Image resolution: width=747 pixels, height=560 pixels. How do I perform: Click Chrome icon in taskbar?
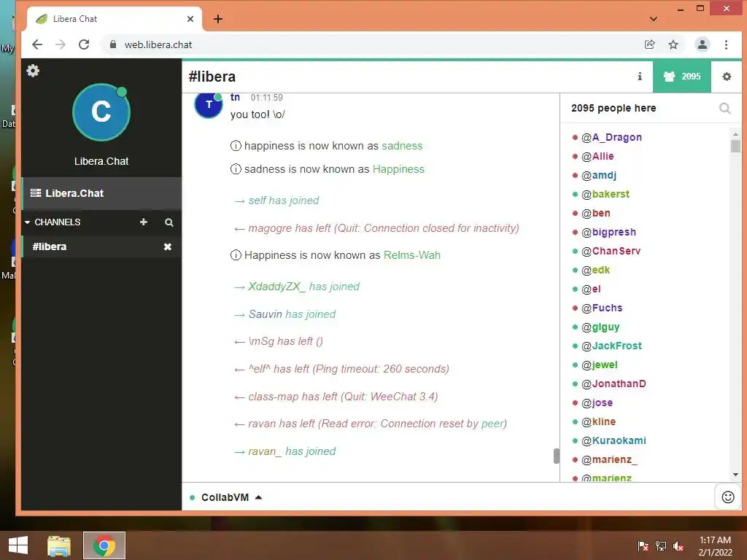coord(104,545)
